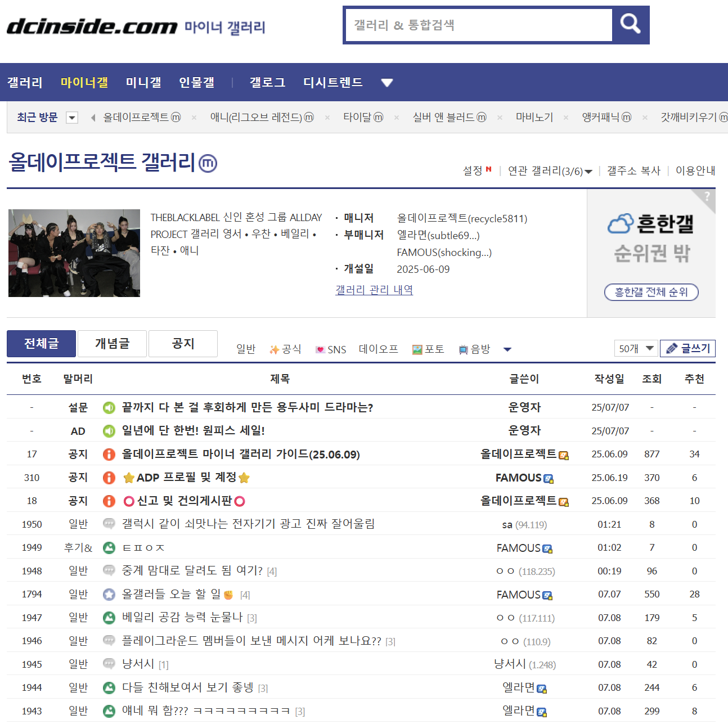Filter posts by 데이오프 category
The height and width of the screenshot is (724, 728).
(x=379, y=349)
